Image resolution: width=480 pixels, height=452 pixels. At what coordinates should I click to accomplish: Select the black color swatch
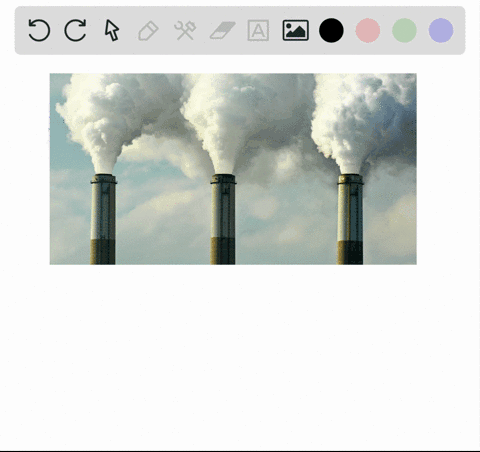tap(331, 30)
